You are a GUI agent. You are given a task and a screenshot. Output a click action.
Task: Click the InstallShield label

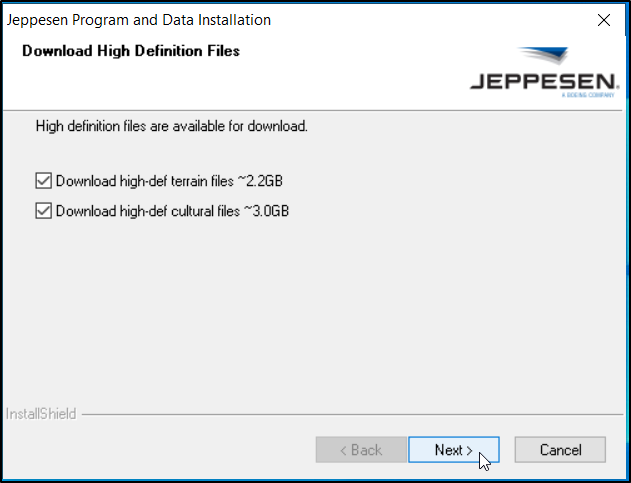pos(40,413)
